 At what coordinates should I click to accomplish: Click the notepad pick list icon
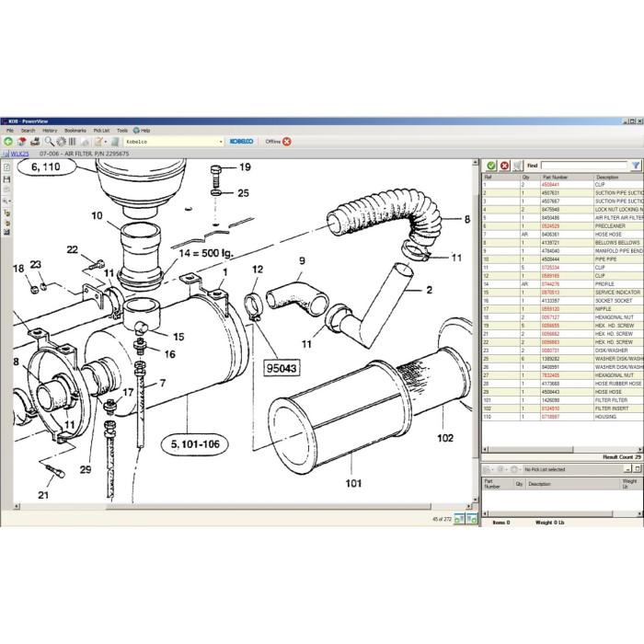[98, 142]
